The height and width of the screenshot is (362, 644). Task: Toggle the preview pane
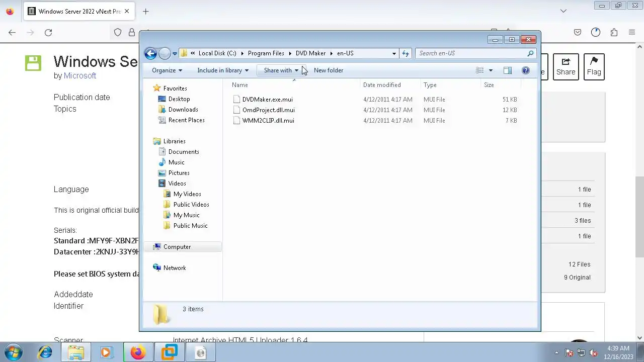pyautogui.click(x=508, y=70)
